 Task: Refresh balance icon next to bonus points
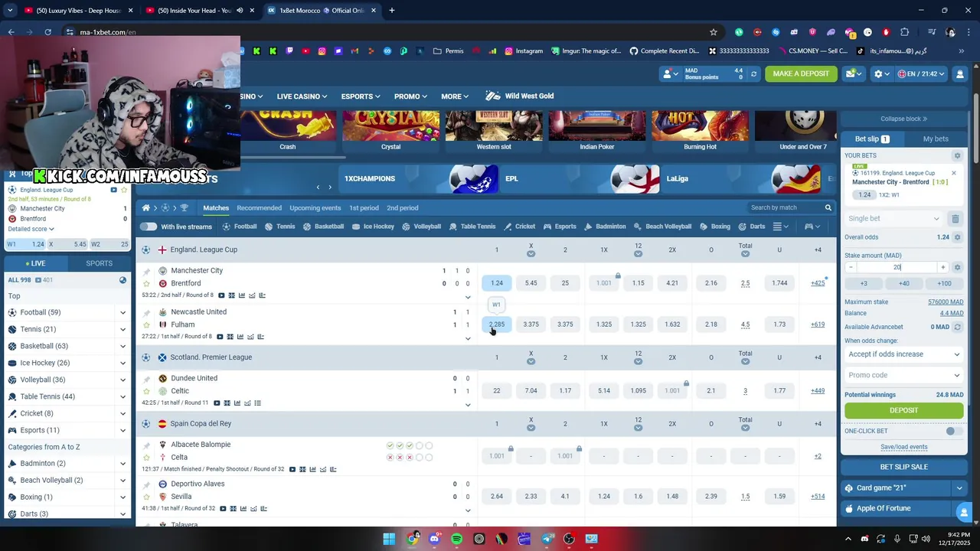pyautogui.click(x=753, y=73)
